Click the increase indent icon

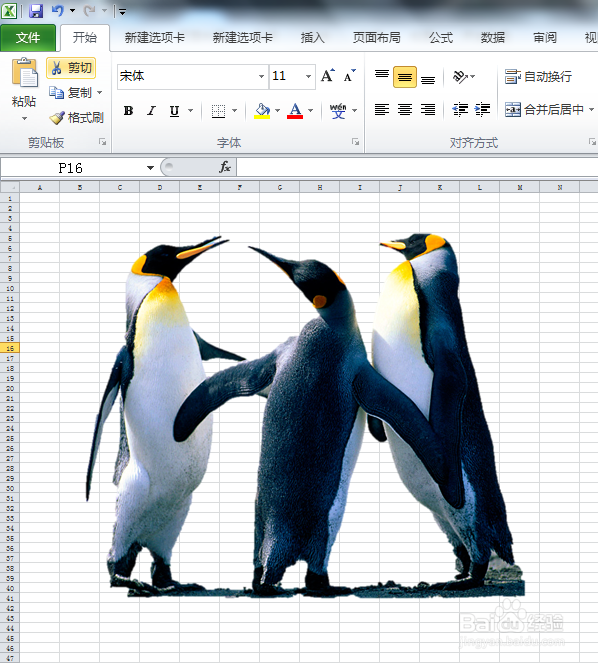pyautogui.click(x=482, y=110)
